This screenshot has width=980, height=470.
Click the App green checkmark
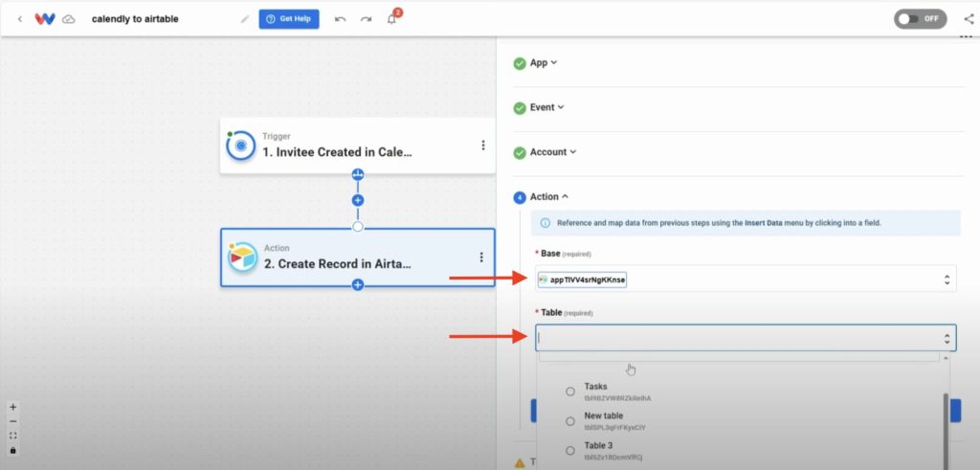coord(520,63)
